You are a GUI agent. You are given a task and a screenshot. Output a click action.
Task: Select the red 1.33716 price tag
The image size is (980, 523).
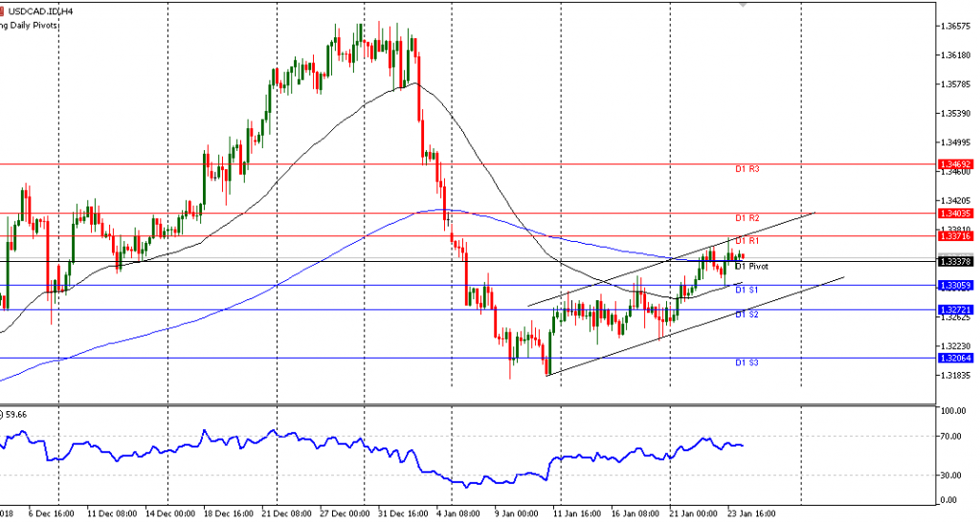click(956, 236)
